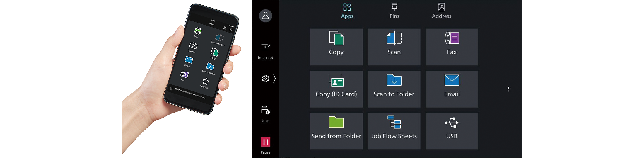Expand the sidebar using the chevron arrow
The width and height of the screenshot is (644, 158).
[274, 79]
